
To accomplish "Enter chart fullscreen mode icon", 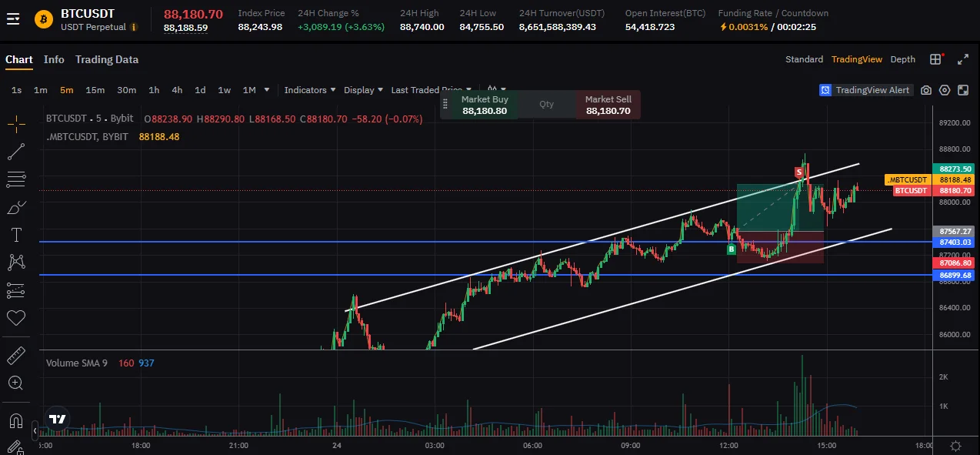I will click(964, 90).
